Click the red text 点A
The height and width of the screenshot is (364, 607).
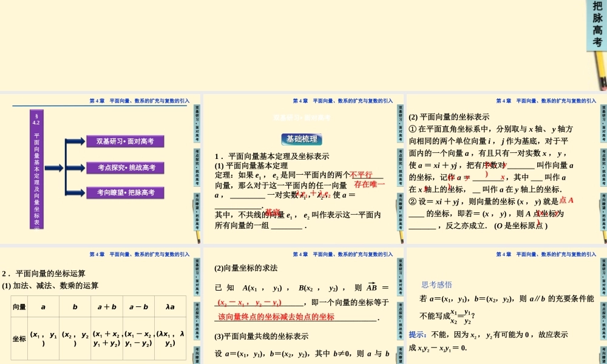point(566,200)
